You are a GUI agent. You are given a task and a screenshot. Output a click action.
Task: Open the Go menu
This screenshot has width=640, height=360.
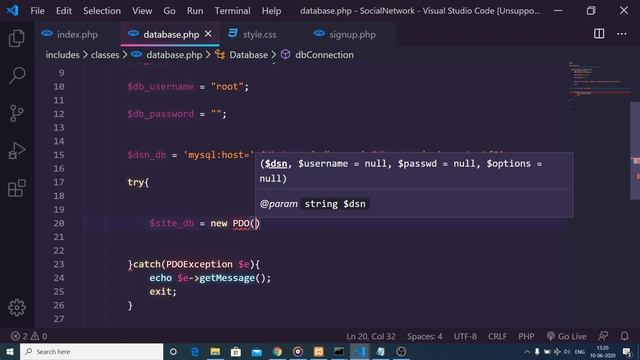169,11
